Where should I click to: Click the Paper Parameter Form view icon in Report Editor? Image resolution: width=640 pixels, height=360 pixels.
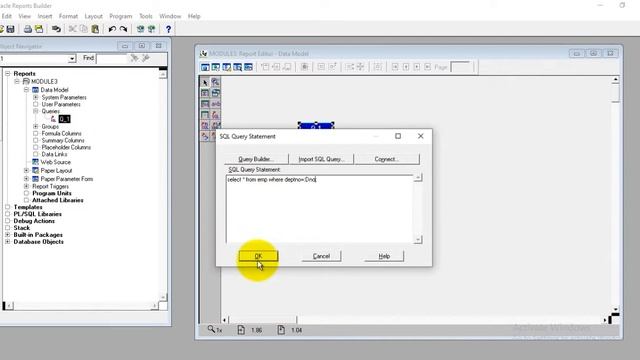pos(248,67)
